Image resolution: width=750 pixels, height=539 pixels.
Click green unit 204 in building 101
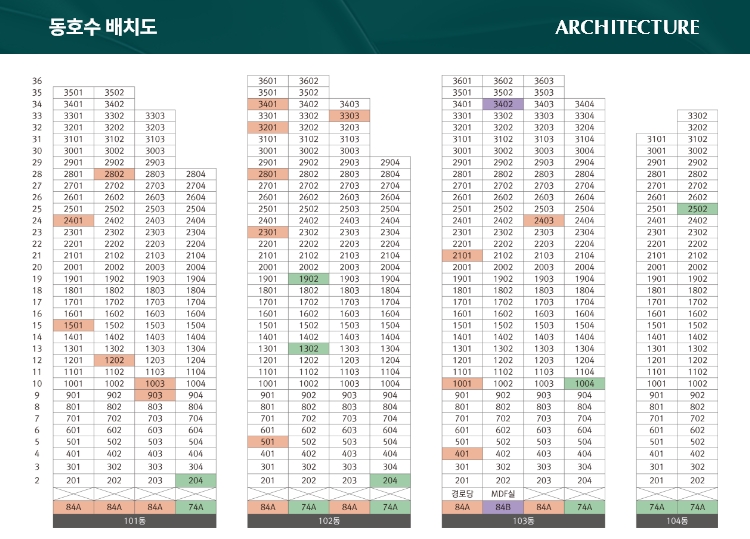196,480
